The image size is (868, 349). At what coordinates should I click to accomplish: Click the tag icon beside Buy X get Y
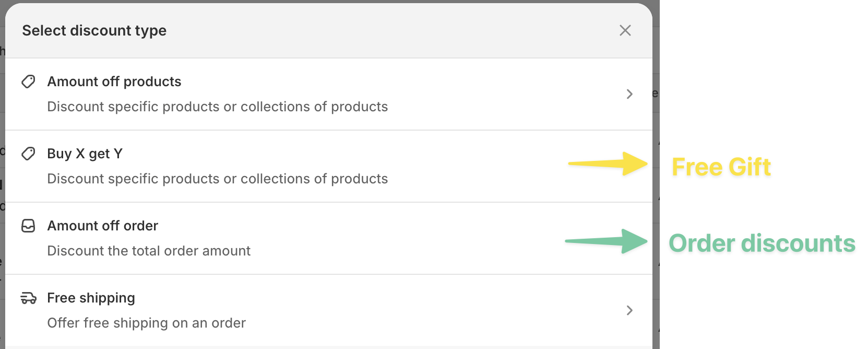coord(28,154)
